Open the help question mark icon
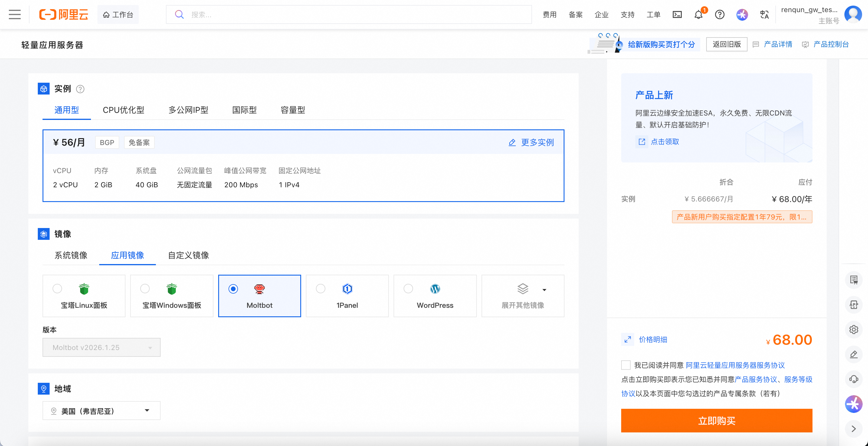 click(720, 14)
